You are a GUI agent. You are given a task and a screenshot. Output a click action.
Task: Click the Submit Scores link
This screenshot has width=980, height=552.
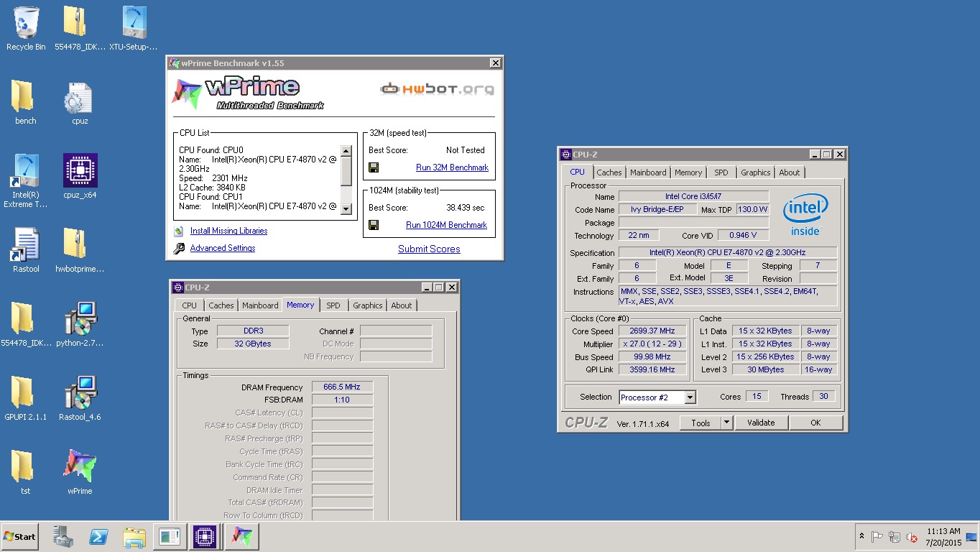(429, 249)
